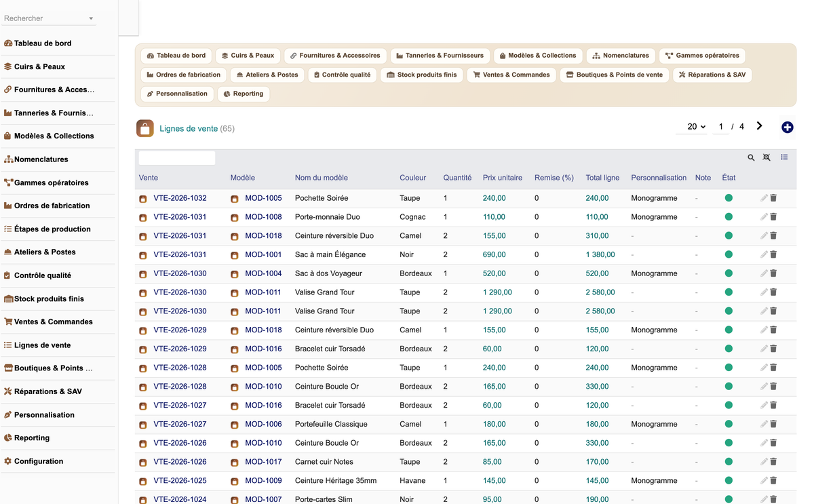This screenshot has width=814, height=504.
Task: Click the Lignes de vente heading link
Action: 189,128
